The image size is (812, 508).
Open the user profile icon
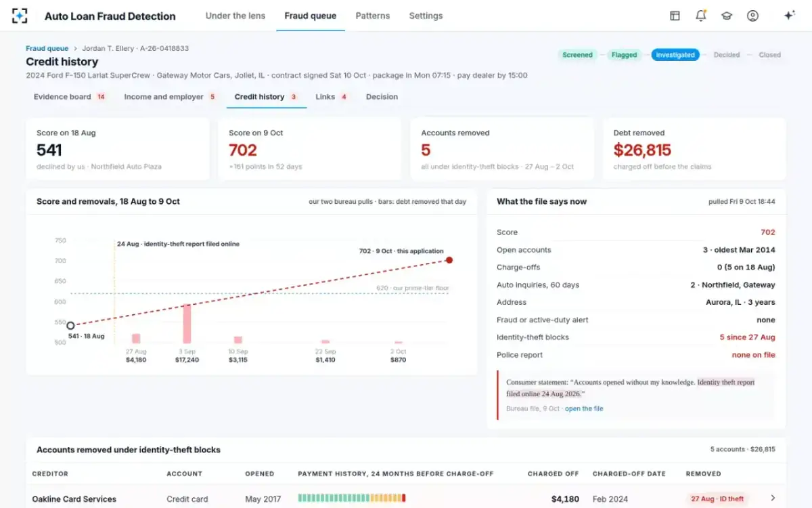(752, 16)
